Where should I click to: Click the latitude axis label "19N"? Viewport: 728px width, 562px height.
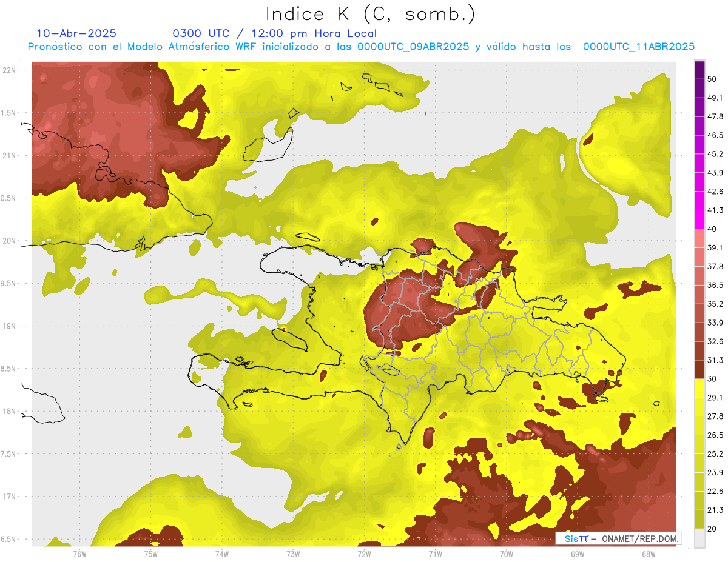(10, 326)
